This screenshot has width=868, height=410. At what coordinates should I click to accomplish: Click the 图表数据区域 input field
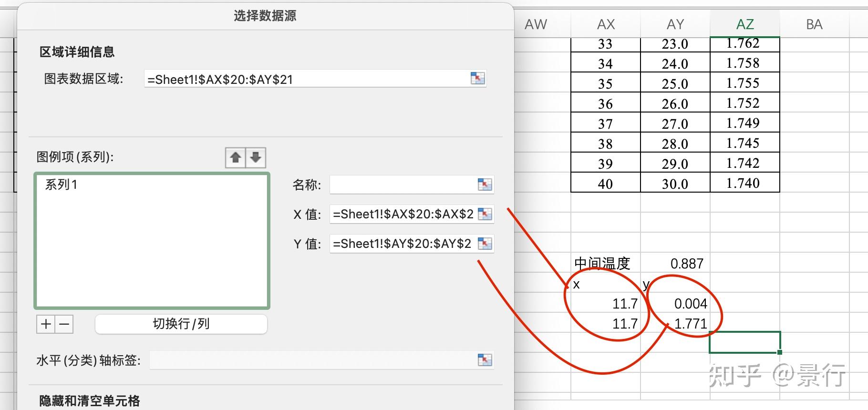click(x=315, y=79)
